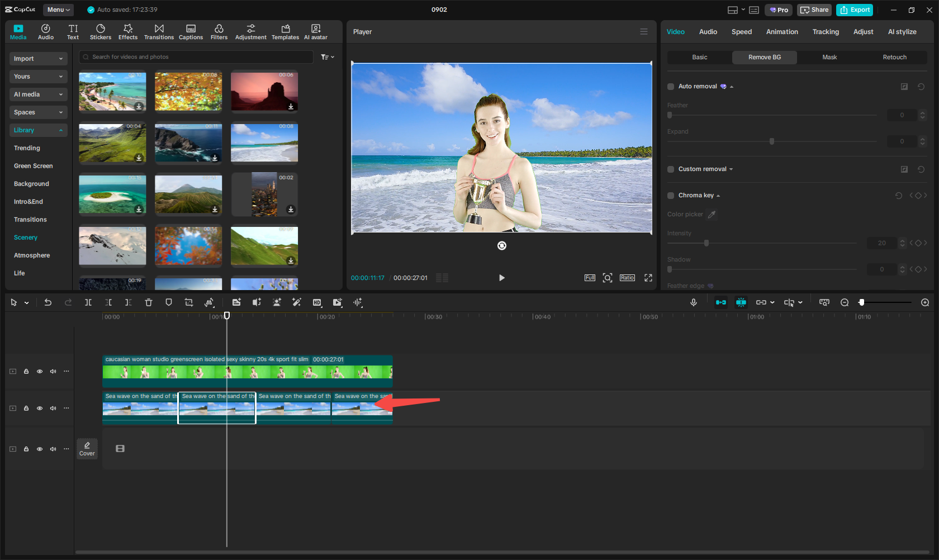Open the Green Screen library category
The height and width of the screenshot is (560, 939).
(34, 166)
